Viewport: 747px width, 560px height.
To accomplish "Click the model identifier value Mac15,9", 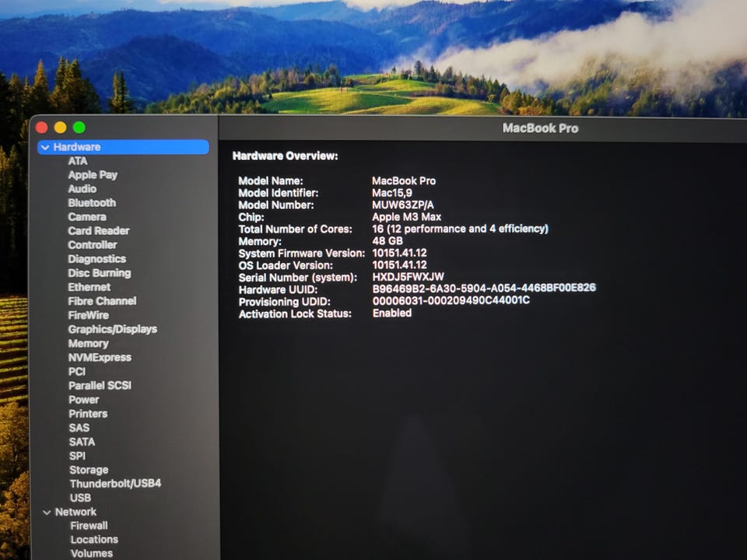I will [x=392, y=193].
